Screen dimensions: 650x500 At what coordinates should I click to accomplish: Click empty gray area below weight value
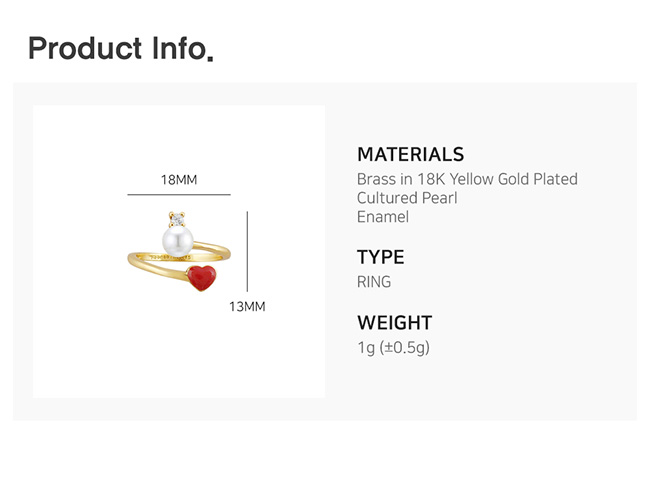pyautogui.click(x=480, y=390)
